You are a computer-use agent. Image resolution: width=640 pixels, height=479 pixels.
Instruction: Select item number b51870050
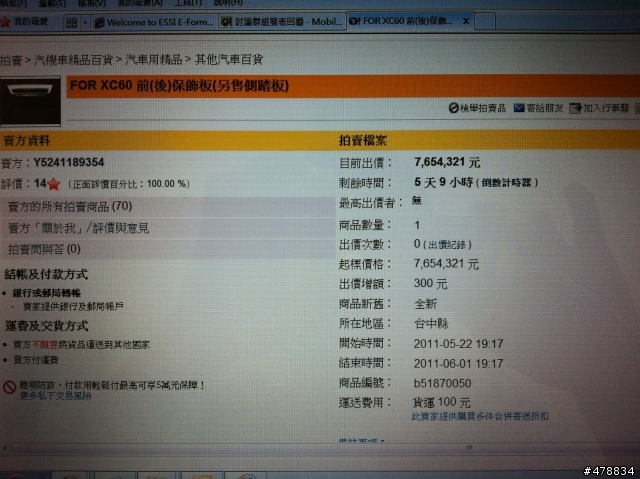442,384
